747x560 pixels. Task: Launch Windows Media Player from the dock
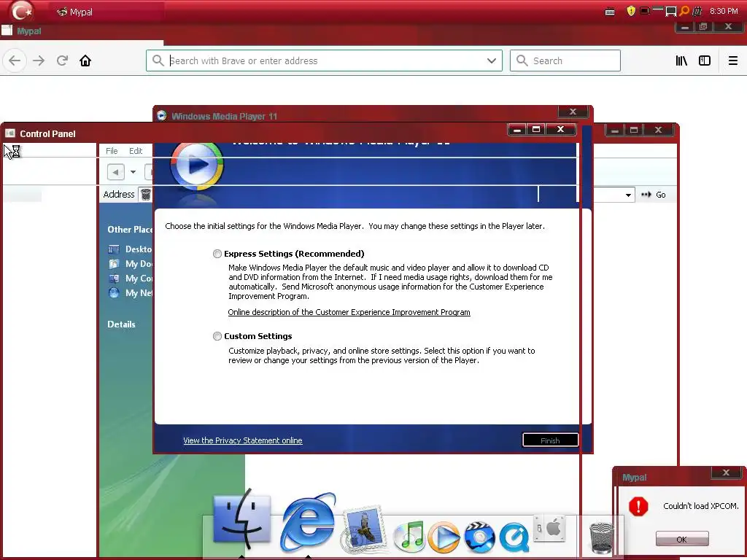tap(444, 537)
